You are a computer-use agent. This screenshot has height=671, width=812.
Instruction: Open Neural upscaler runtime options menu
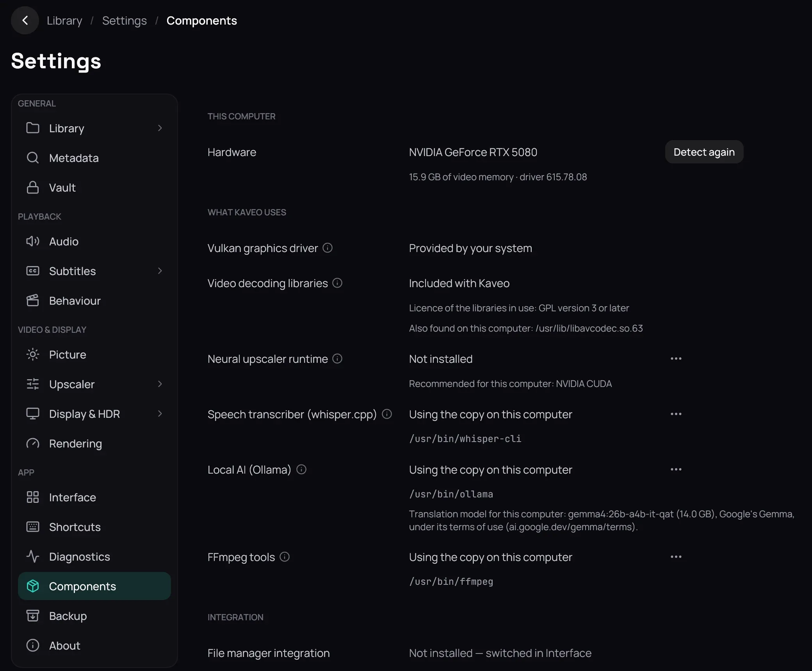click(x=676, y=359)
